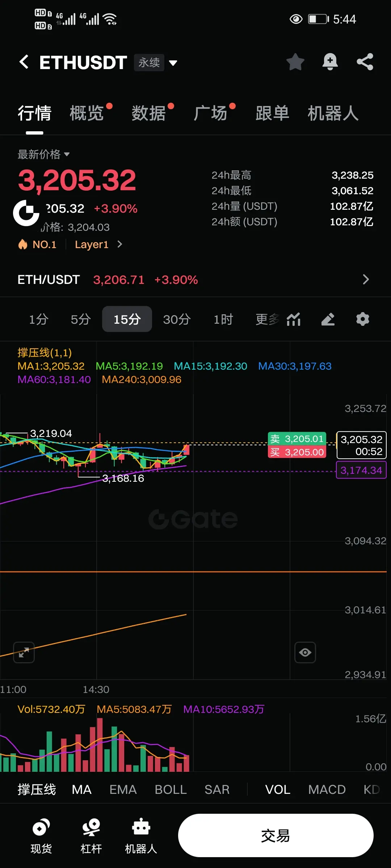Viewport: 391px width, 868px height.
Task: Select the 5分 timeframe
Action: click(x=81, y=319)
